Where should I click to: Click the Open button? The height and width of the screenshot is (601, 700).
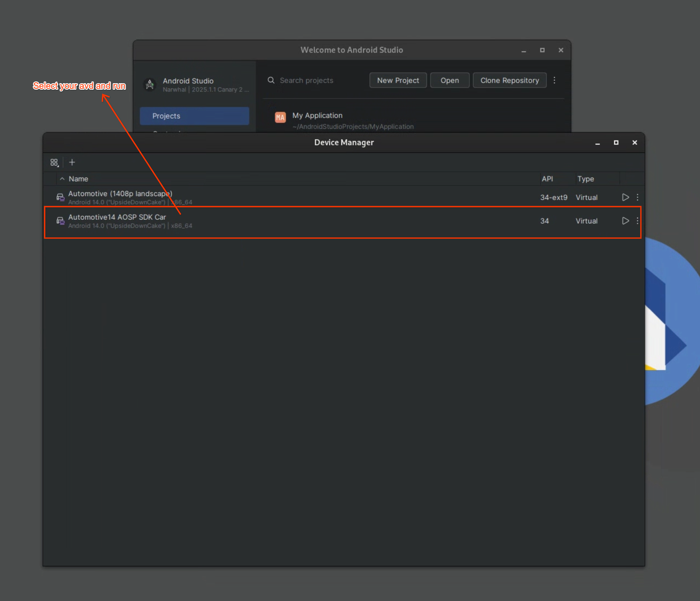coord(449,81)
